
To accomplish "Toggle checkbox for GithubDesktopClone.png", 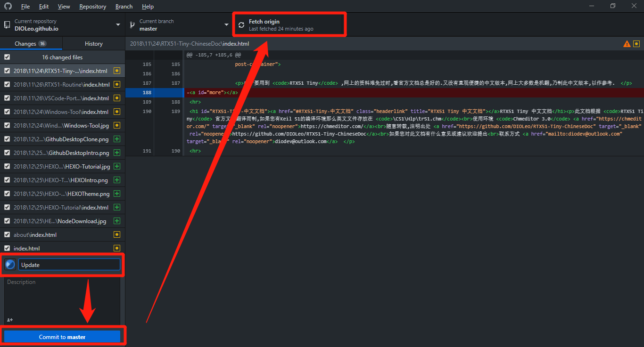I will pos(7,139).
